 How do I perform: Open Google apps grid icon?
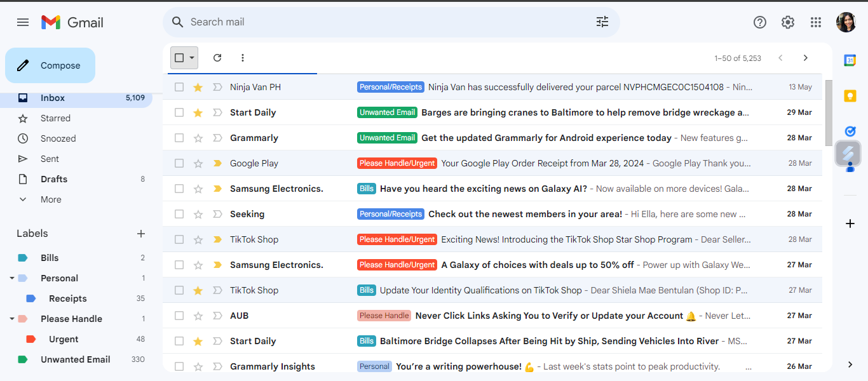(816, 22)
